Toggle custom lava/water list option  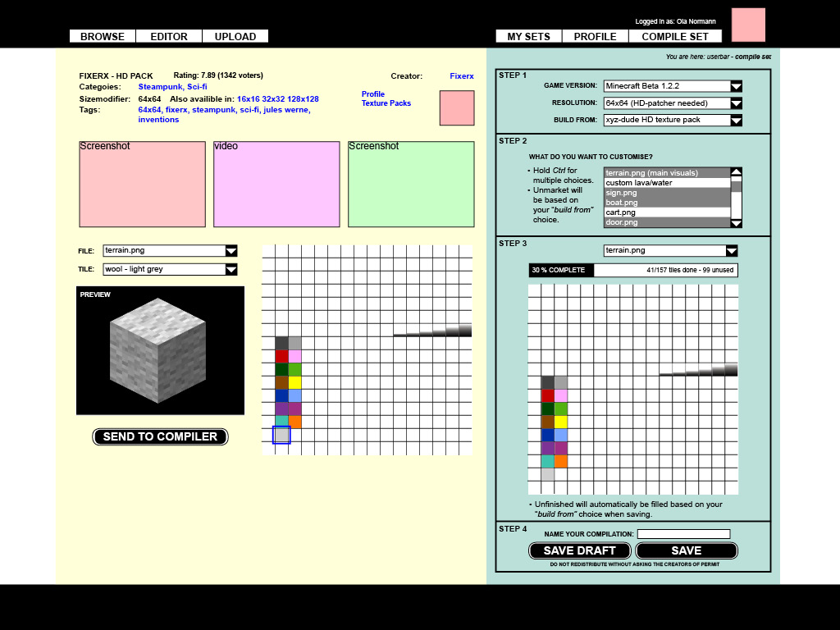tap(666, 183)
